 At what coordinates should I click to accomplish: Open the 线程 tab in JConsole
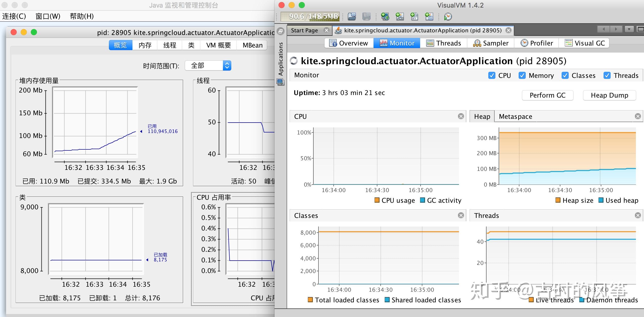point(170,45)
